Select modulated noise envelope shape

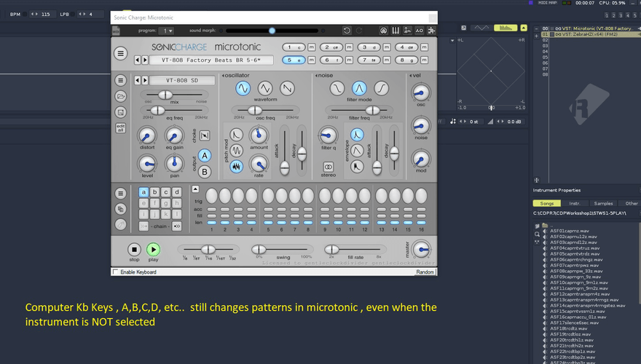357,166
